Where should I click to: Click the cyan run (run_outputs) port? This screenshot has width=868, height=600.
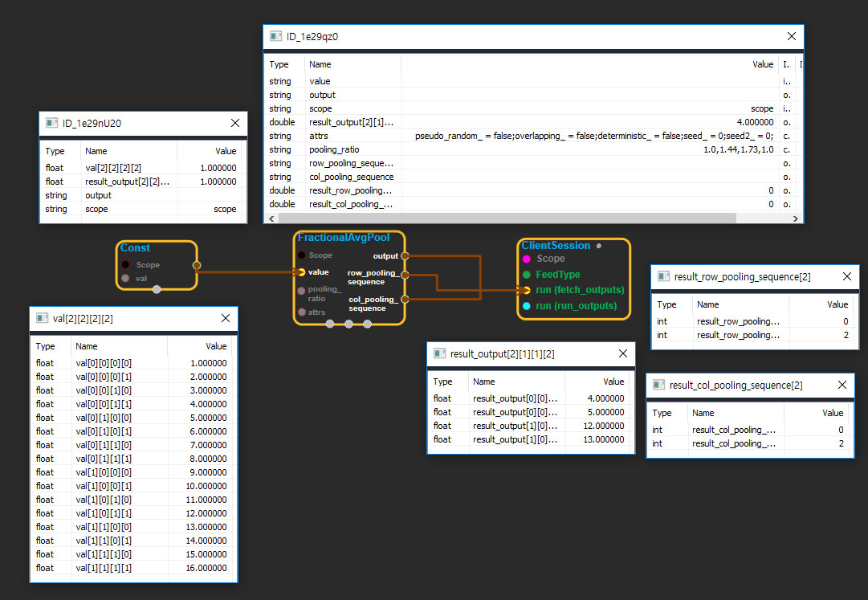tap(526, 306)
